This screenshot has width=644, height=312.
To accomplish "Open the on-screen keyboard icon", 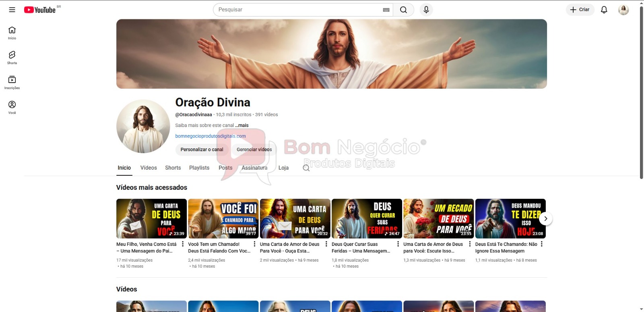I will (386, 10).
